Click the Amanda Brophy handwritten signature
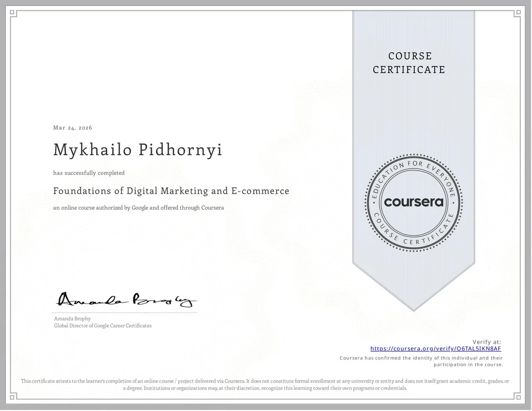This screenshot has width=532, height=411. pos(126,300)
